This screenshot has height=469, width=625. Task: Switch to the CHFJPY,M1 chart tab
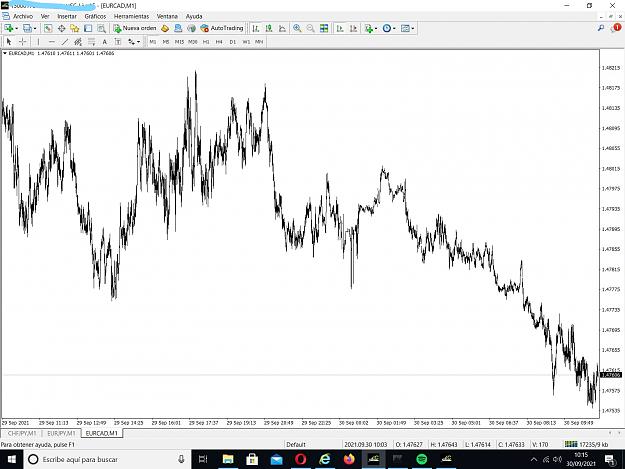pos(22,433)
